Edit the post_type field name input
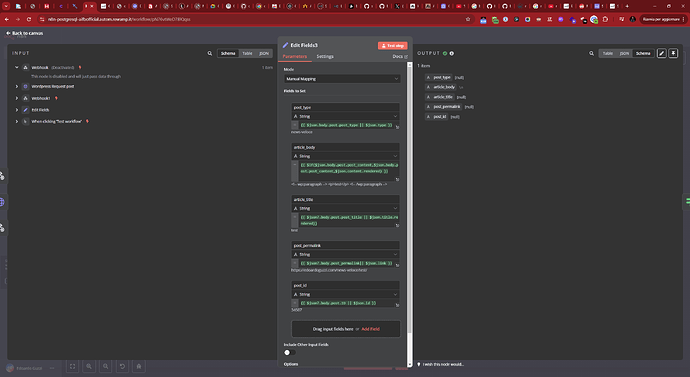 345,107
